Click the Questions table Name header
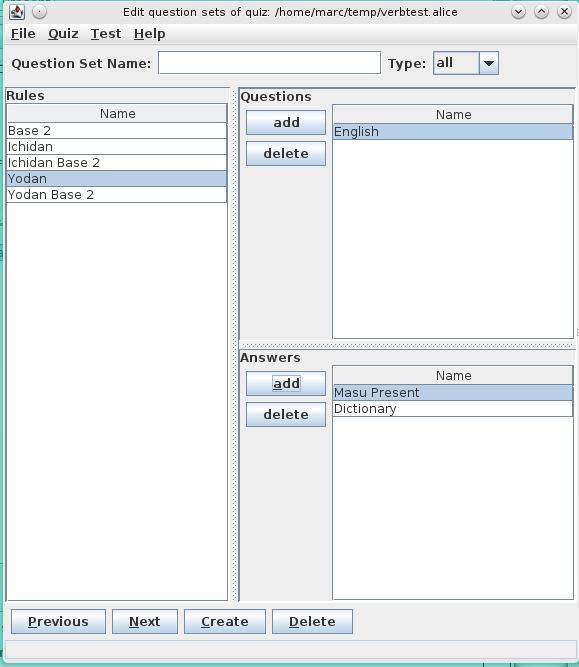The height and width of the screenshot is (667, 579). (x=453, y=114)
